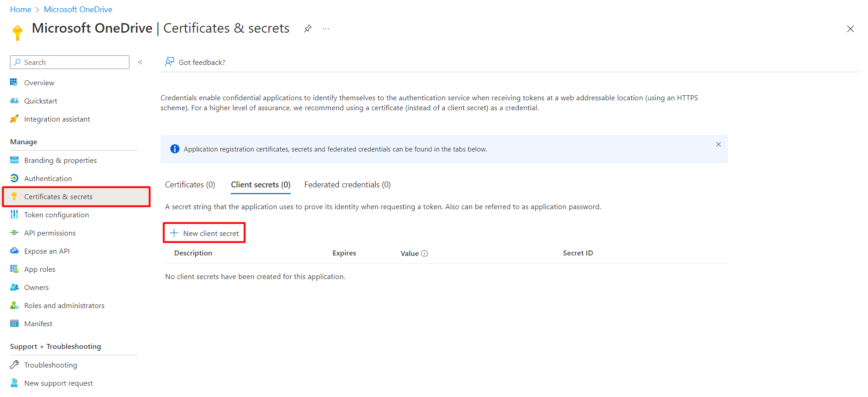Pin this page with the pin icon
This screenshot has height=397, width=868.
[308, 29]
